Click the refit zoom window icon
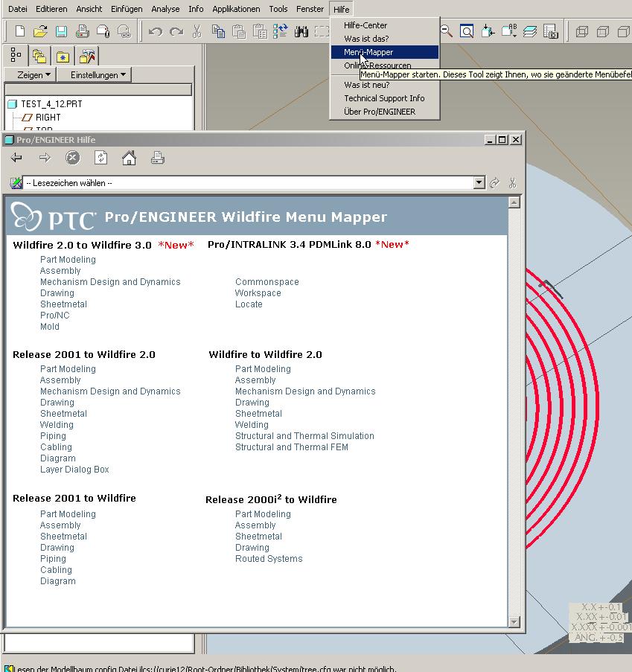632x672 pixels. [467, 31]
